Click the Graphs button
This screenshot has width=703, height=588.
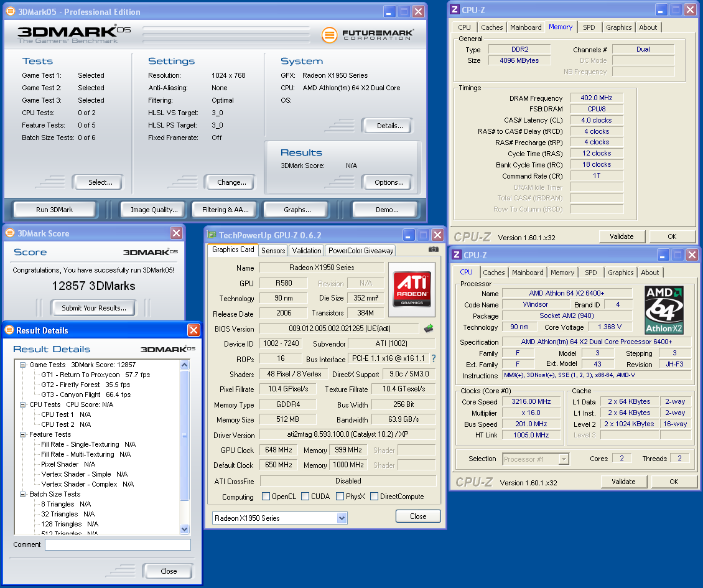point(297,210)
